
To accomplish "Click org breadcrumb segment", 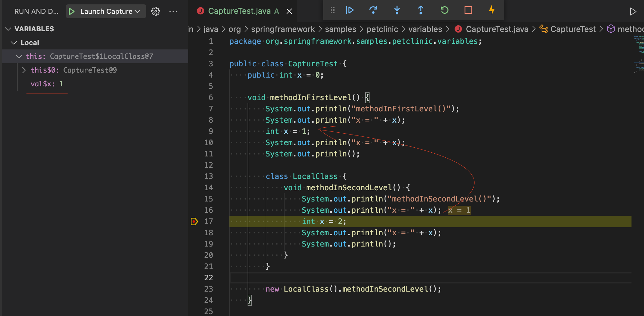I will [x=234, y=29].
